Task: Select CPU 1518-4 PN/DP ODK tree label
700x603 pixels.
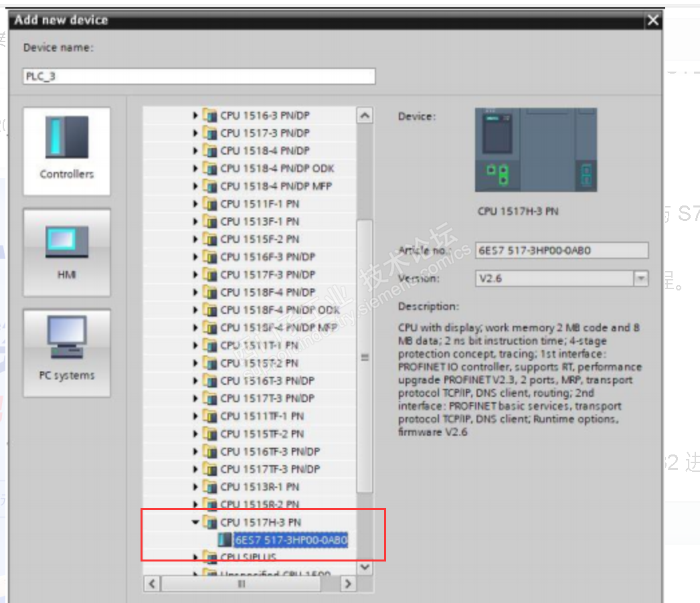Action: pos(277,169)
